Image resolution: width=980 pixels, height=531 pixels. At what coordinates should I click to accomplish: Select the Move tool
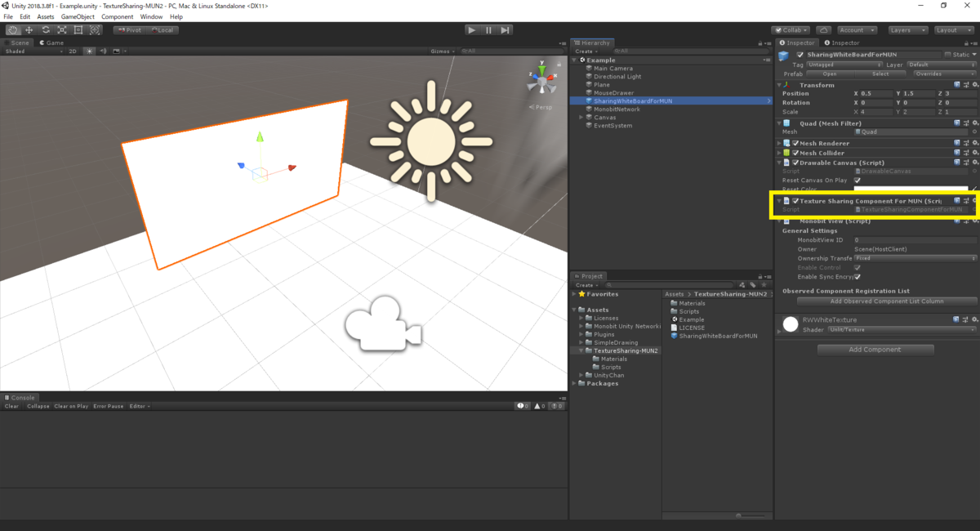click(29, 29)
